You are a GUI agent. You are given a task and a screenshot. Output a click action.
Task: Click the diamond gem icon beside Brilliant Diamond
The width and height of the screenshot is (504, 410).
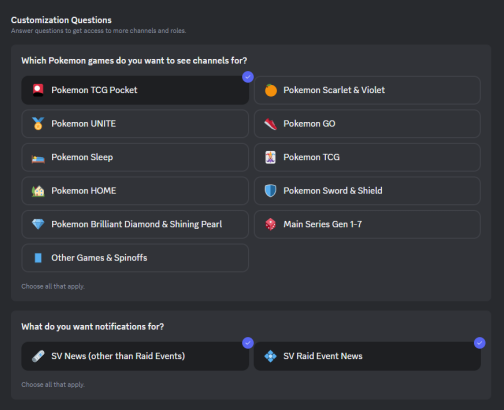point(38,224)
